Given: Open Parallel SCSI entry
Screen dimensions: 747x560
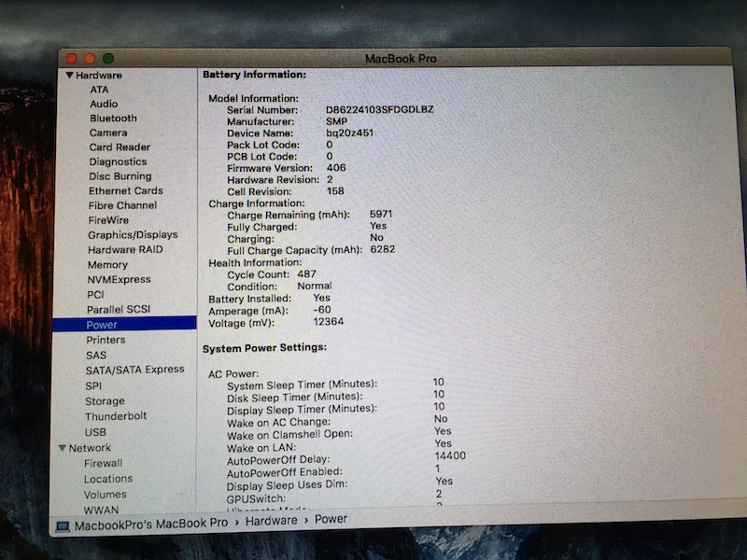Looking at the screenshot, I should pos(119,310).
